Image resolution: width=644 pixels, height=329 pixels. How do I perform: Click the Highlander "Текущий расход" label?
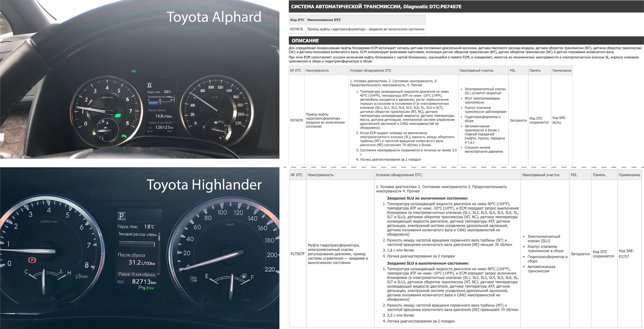132,234
